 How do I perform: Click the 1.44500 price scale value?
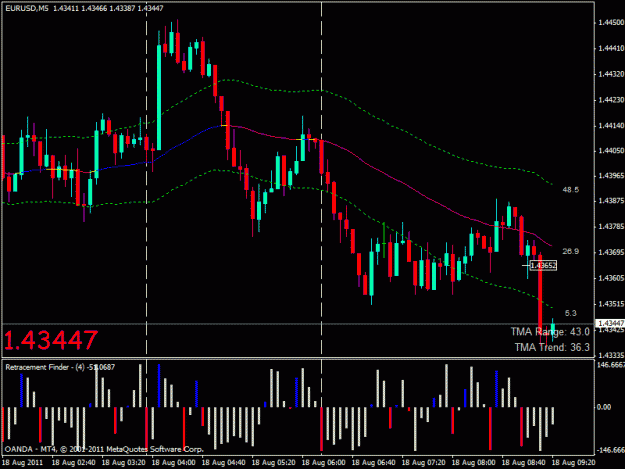coord(611,23)
